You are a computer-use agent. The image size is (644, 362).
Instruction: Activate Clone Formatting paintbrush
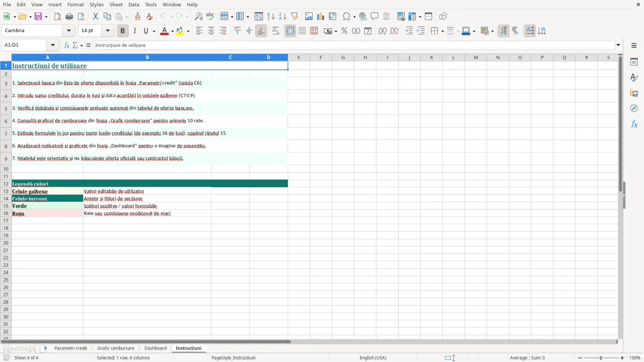click(x=138, y=17)
